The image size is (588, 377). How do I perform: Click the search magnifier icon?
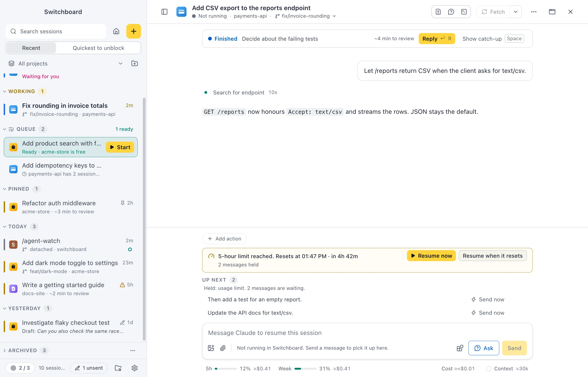click(x=13, y=31)
